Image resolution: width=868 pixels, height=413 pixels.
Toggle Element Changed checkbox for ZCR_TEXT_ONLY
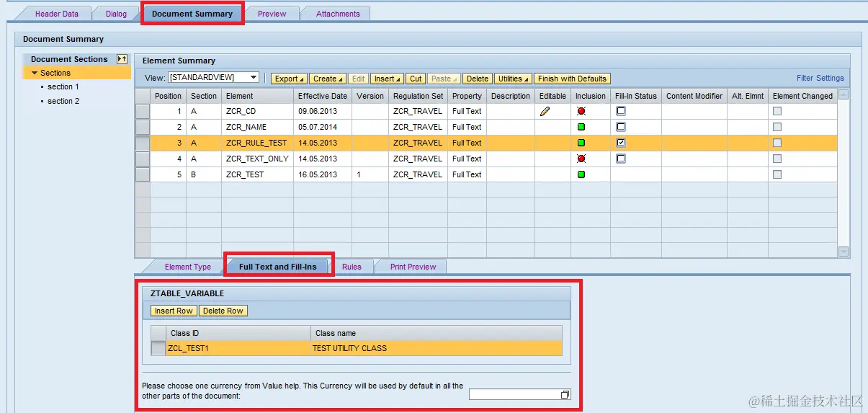click(x=777, y=159)
